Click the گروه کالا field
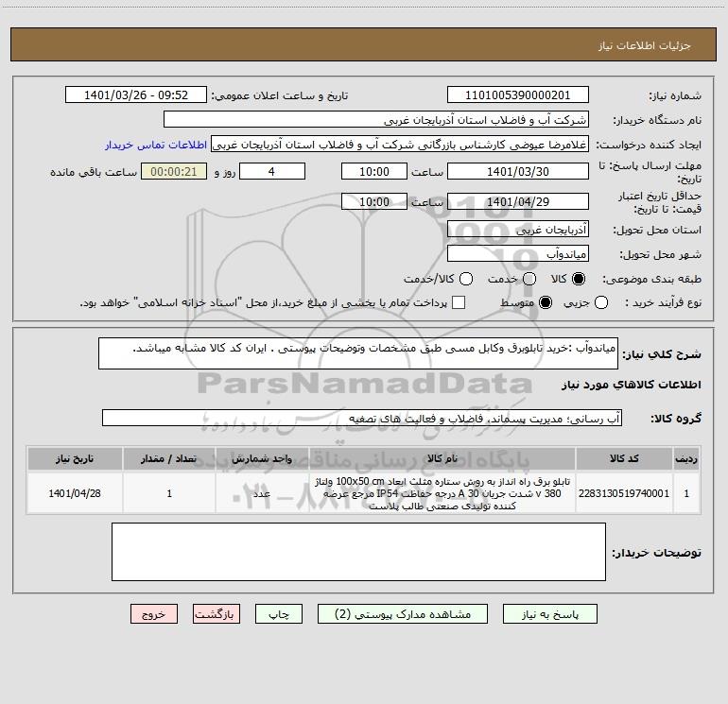The height and width of the screenshot is (704, 728). [362, 418]
